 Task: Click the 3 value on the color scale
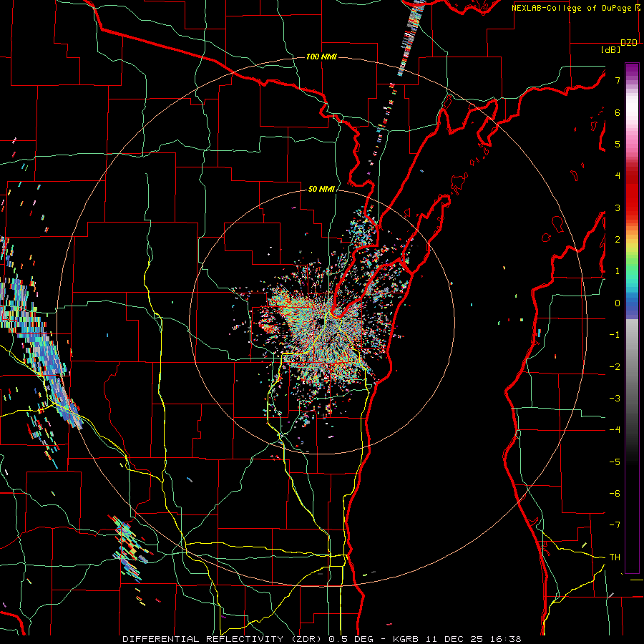(618, 208)
